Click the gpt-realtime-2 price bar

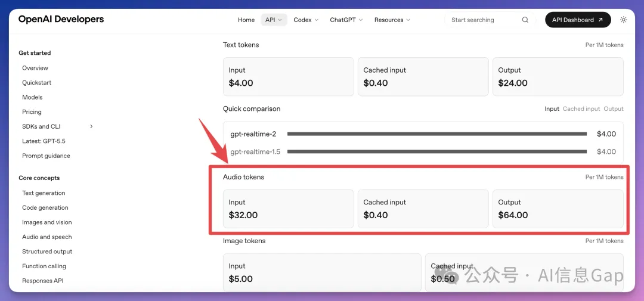pos(437,134)
